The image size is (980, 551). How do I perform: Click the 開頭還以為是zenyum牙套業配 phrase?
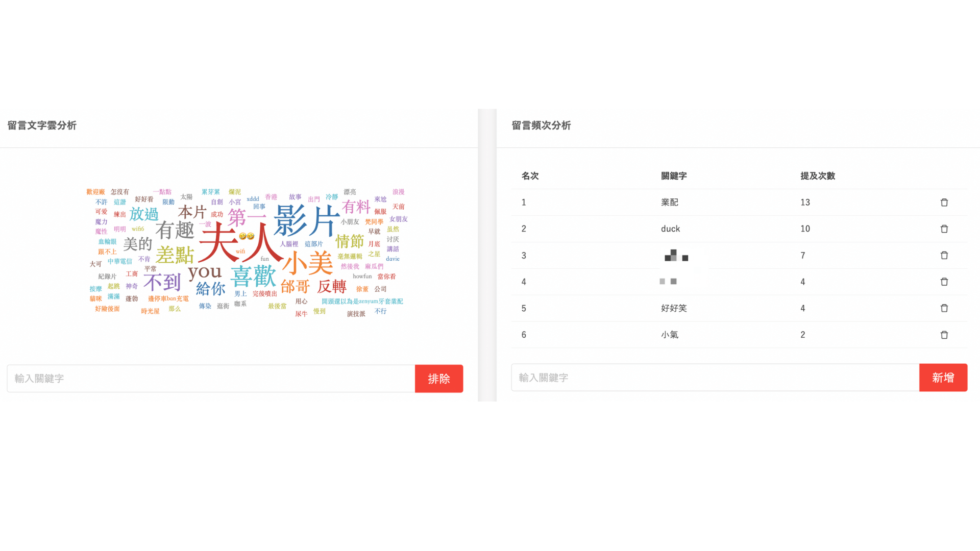(x=362, y=302)
